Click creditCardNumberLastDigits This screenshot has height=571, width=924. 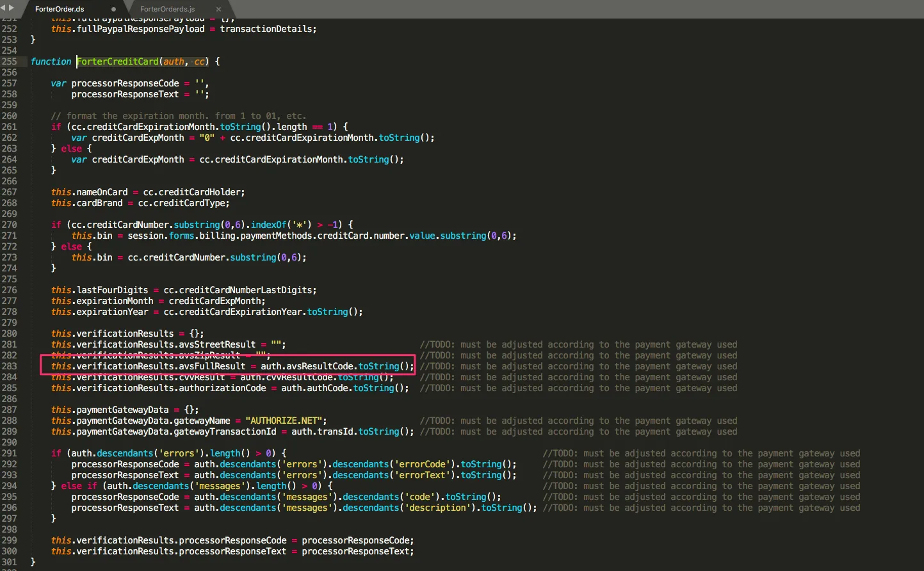(x=246, y=290)
